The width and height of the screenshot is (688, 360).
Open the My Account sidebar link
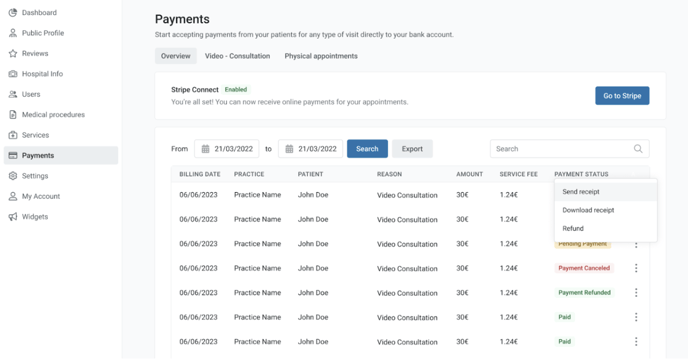(x=41, y=196)
